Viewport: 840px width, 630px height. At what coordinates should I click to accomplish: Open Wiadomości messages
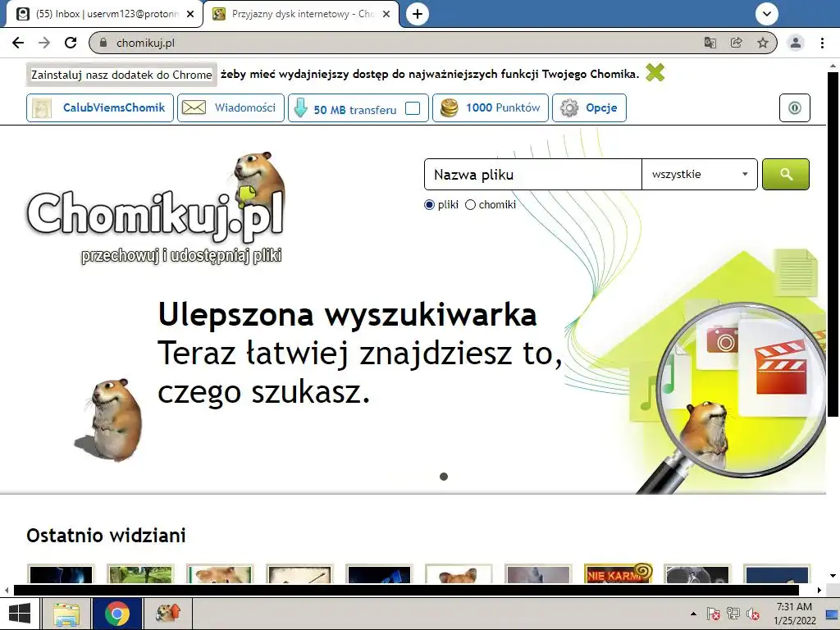click(231, 107)
